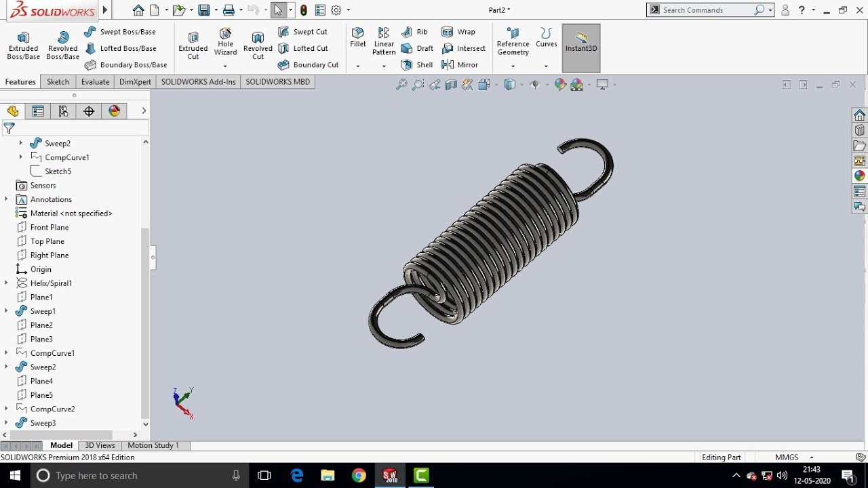Click Section View icon
This screenshot has width=868, height=488.
451,85
